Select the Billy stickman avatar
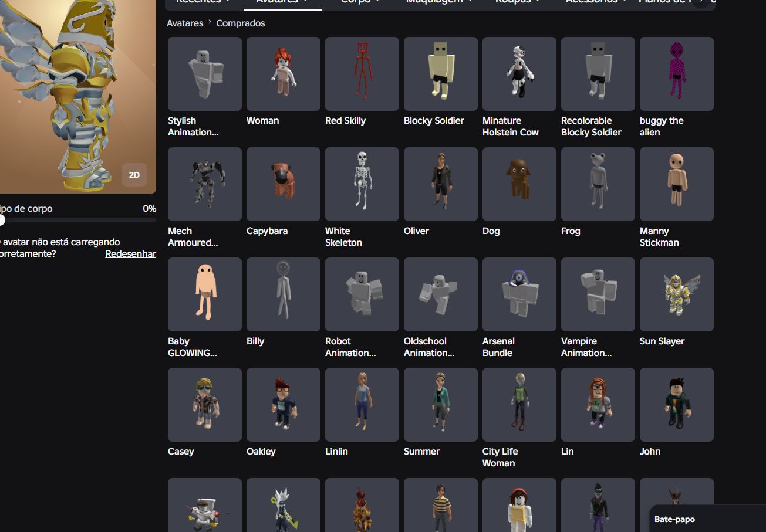Screen dimensions: 766x532 pos(284,294)
